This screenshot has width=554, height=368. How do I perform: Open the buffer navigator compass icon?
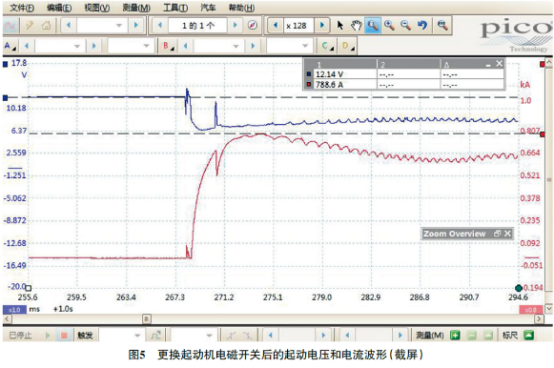[252, 25]
